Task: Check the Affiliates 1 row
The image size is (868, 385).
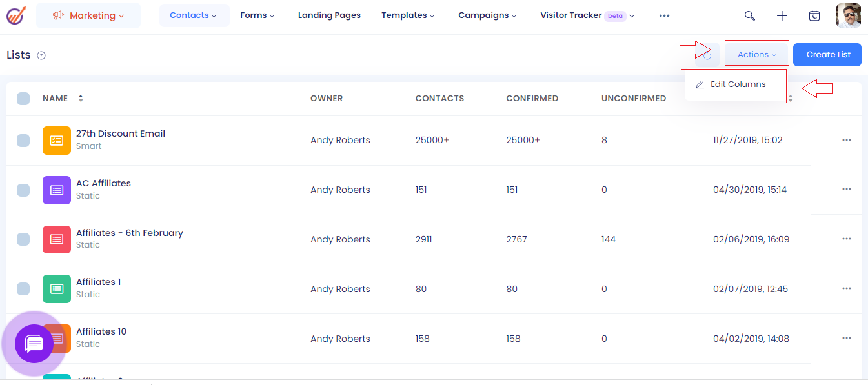Action: (23, 289)
